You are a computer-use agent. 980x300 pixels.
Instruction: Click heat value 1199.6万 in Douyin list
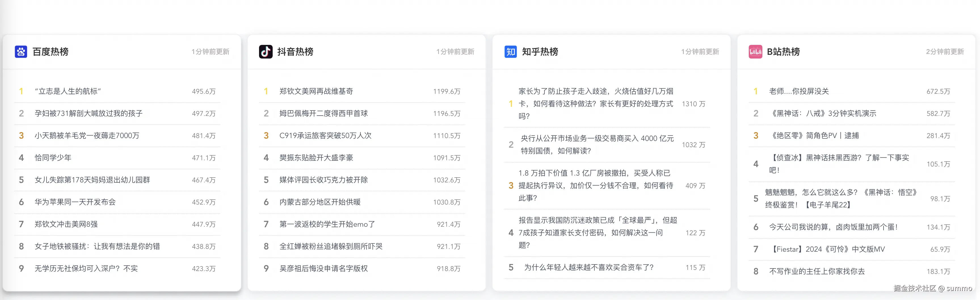click(x=447, y=91)
